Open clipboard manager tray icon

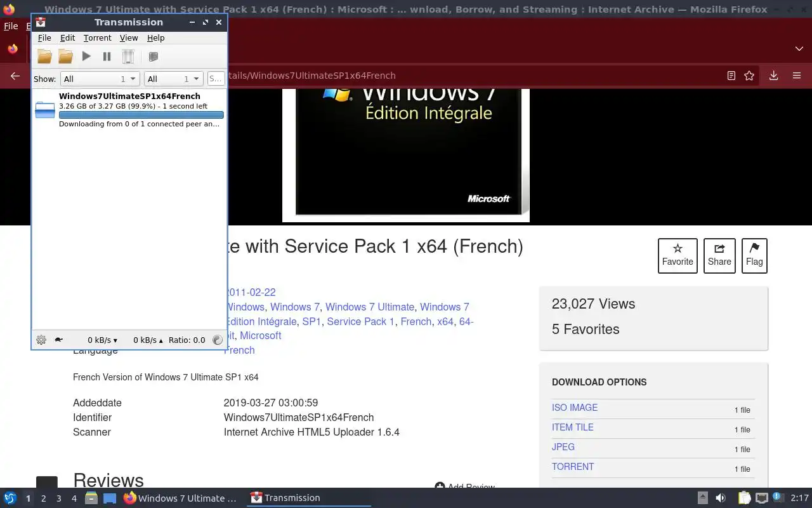744,498
